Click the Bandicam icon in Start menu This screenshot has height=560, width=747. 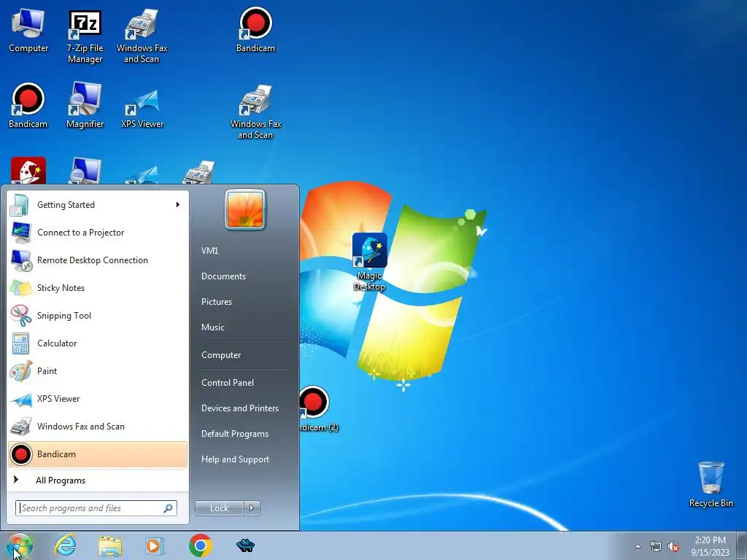click(x=21, y=454)
